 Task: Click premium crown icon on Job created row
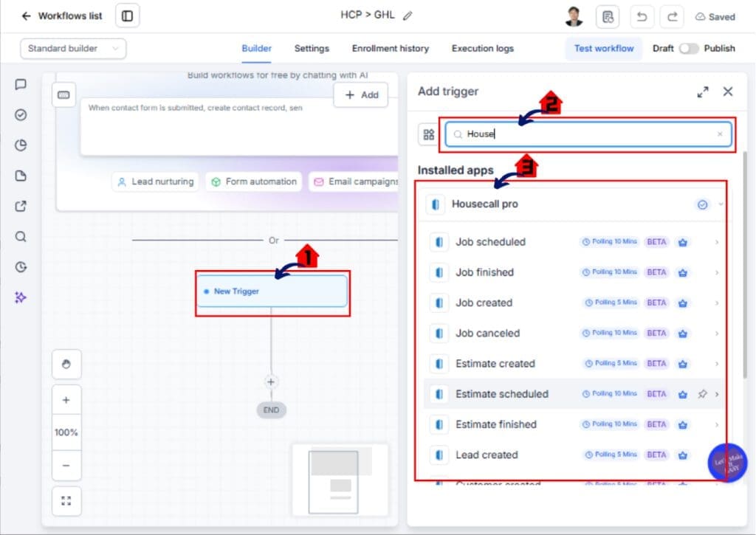pyautogui.click(x=683, y=303)
